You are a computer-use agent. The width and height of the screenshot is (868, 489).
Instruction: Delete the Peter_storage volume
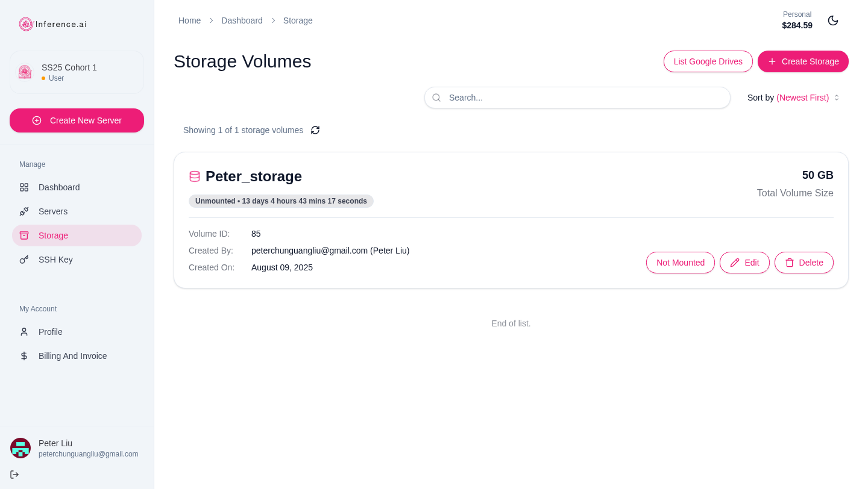tap(804, 263)
